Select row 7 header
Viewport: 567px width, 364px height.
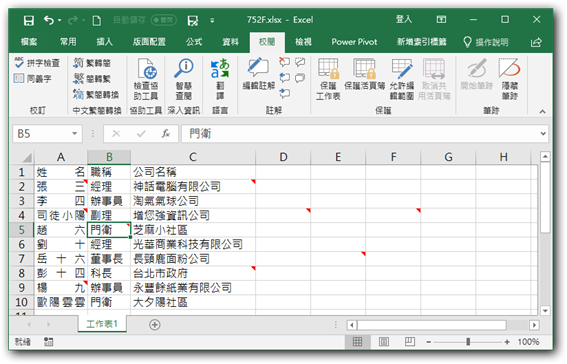click(x=22, y=259)
